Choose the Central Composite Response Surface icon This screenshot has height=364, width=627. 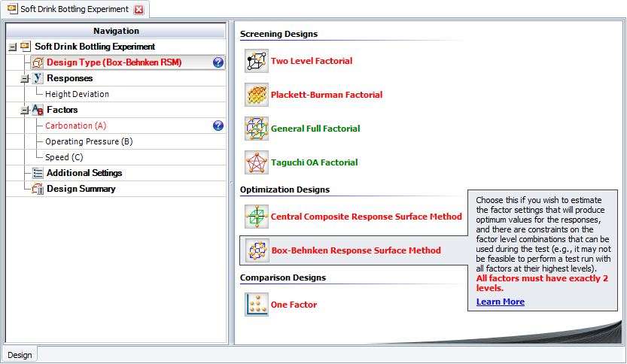click(x=257, y=217)
